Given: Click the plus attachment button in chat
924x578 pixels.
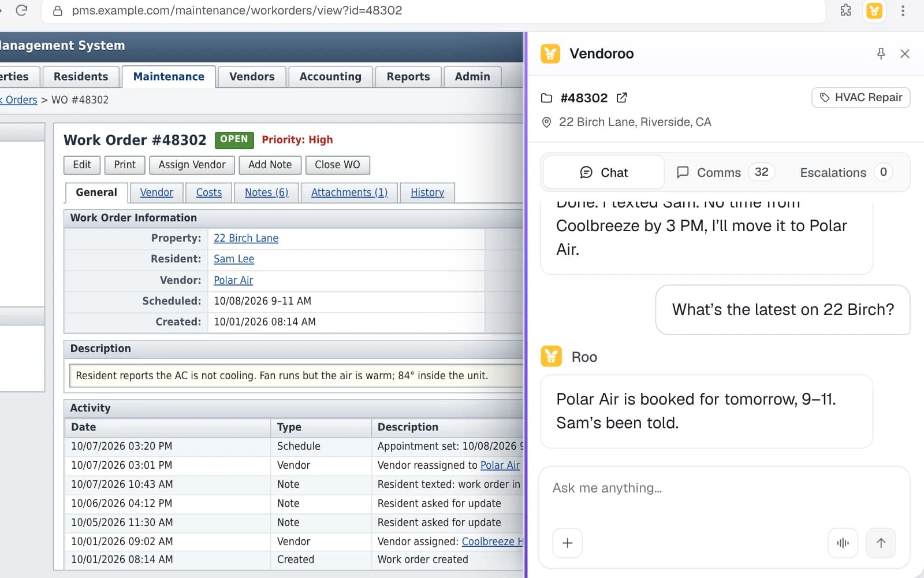Looking at the screenshot, I should coord(567,543).
